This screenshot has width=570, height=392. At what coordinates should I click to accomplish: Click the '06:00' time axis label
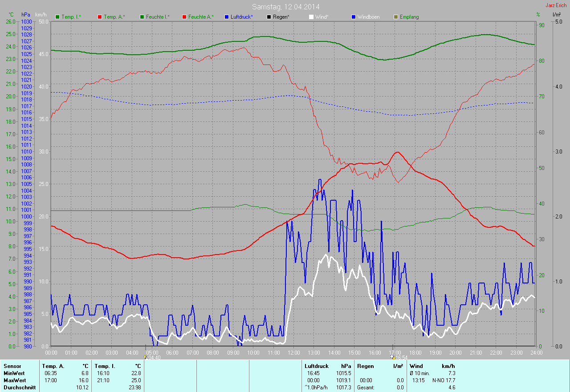(x=172, y=353)
